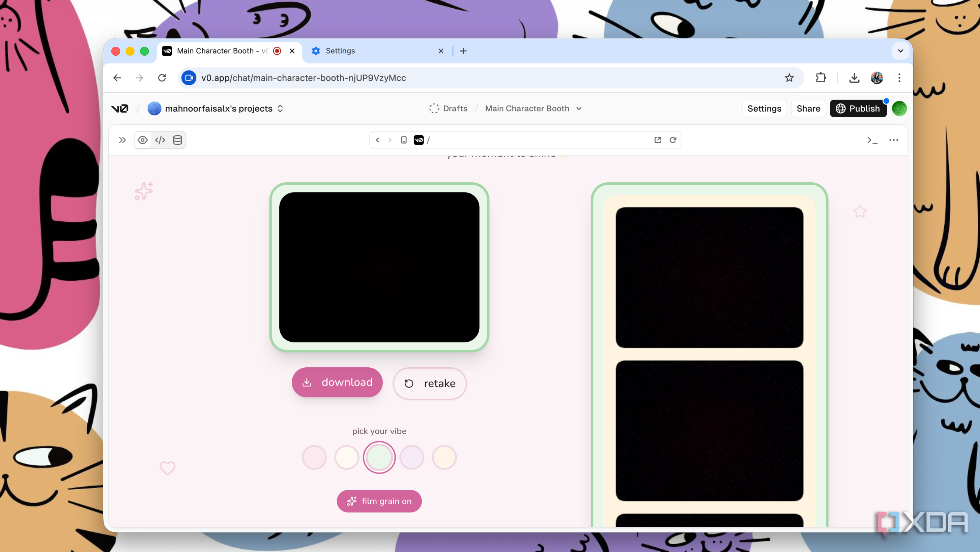Click the download photo button
980x552 pixels.
click(x=337, y=382)
